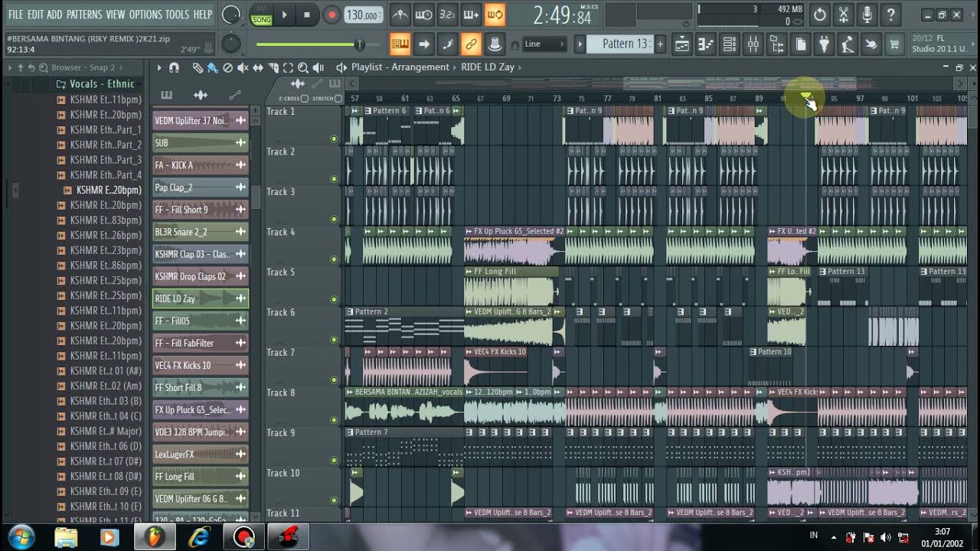Toggle auto-scrolling arrow icon

(x=423, y=44)
